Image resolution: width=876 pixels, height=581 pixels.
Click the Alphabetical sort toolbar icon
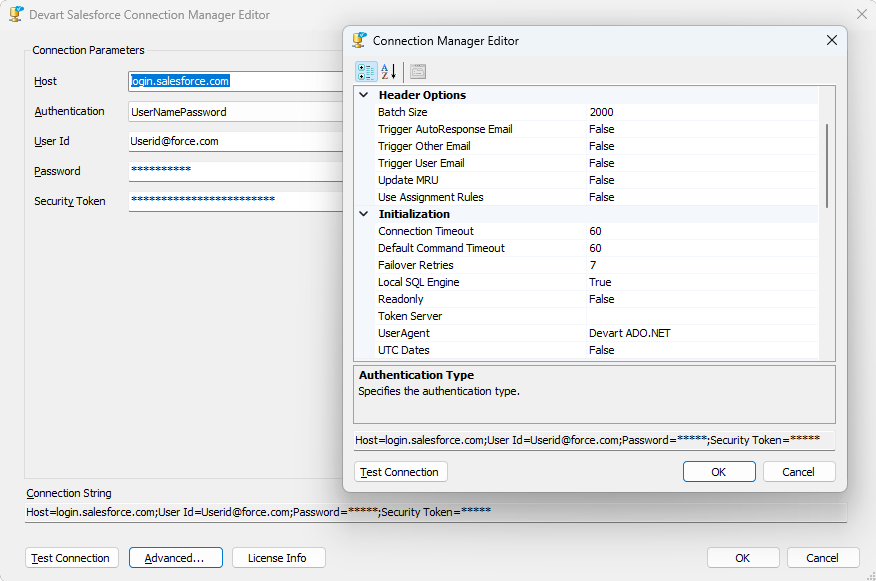click(389, 71)
